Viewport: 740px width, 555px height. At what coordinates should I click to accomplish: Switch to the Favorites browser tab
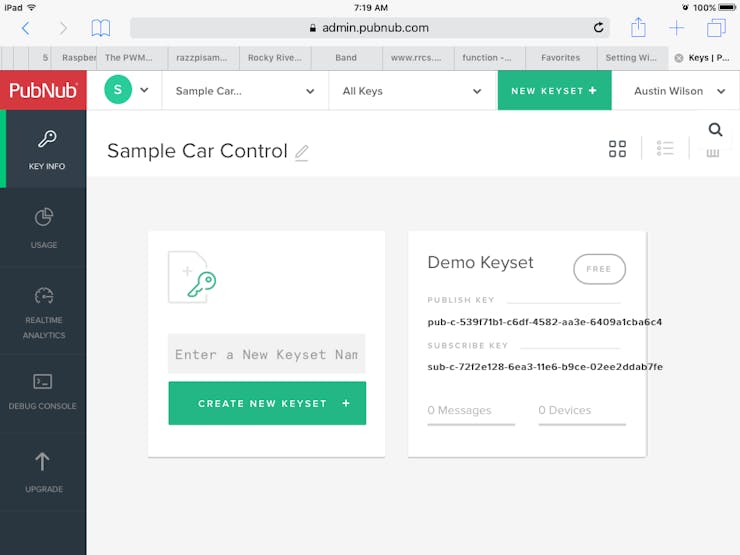coord(561,58)
